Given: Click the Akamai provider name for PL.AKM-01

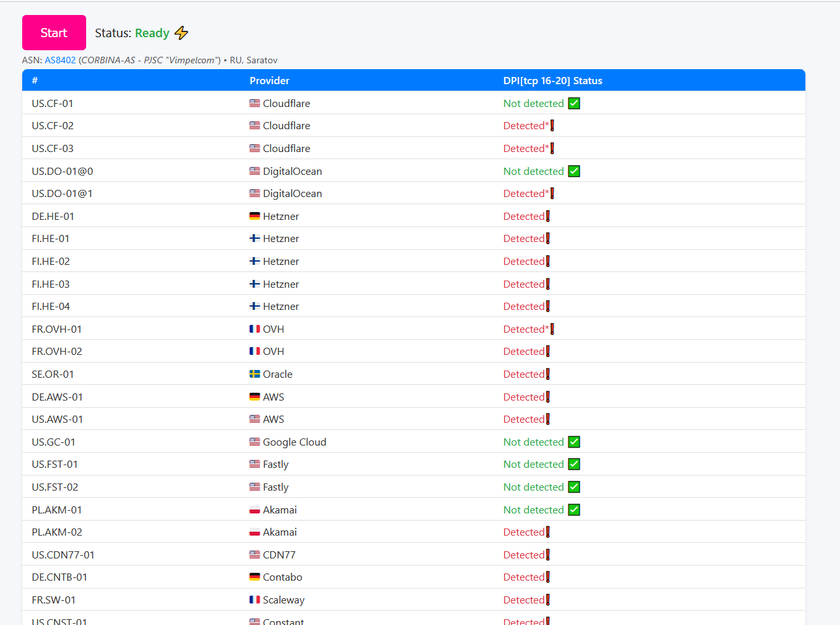Looking at the screenshot, I should (x=280, y=510).
